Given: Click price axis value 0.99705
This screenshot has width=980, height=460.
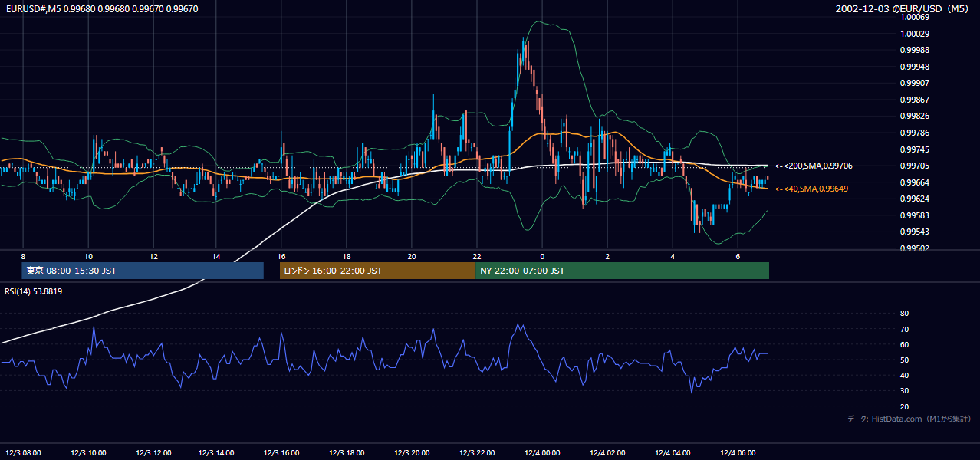Looking at the screenshot, I should 916,166.
